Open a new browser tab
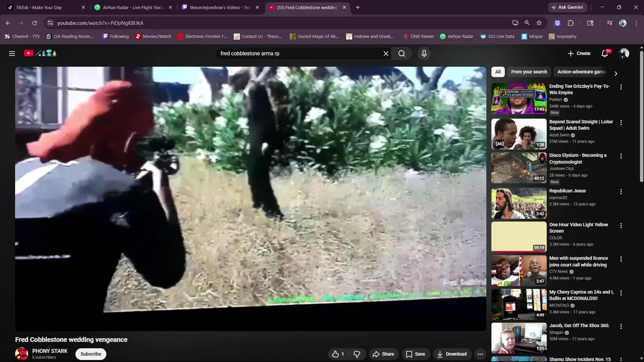Screen dimensions: 644x362 coord(358,8)
